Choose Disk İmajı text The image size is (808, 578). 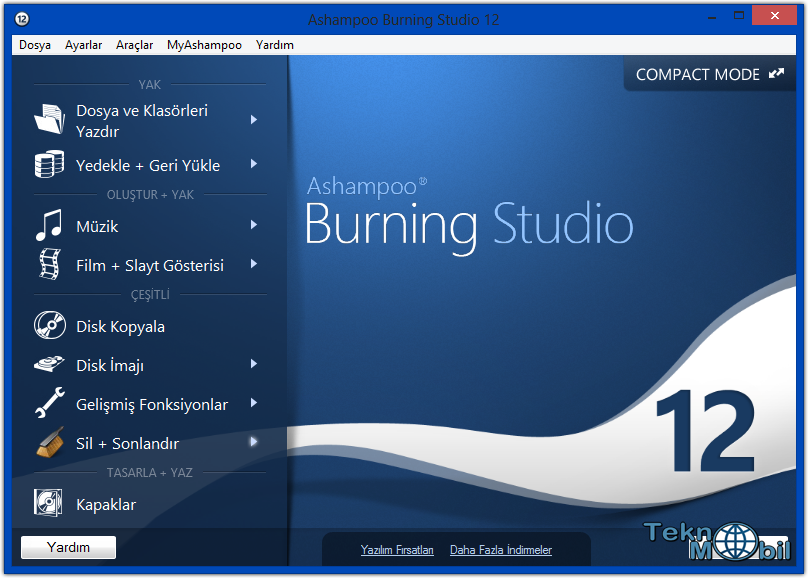point(110,365)
